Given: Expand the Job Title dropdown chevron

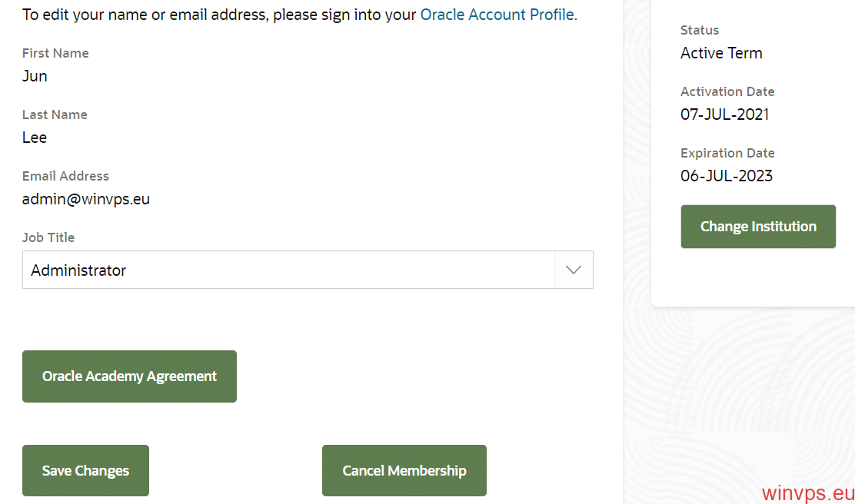Looking at the screenshot, I should click(574, 270).
